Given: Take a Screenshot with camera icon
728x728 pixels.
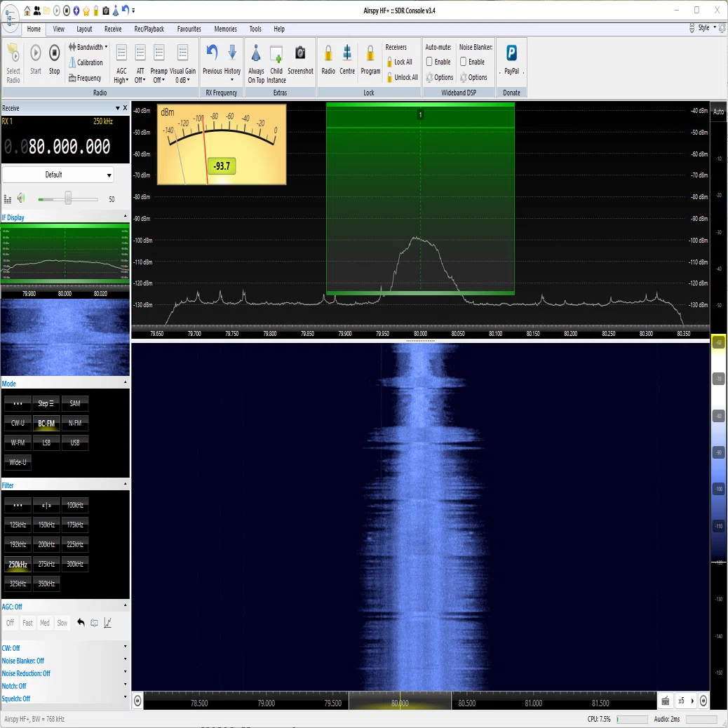Looking at the screenshot, I should 300,59.
